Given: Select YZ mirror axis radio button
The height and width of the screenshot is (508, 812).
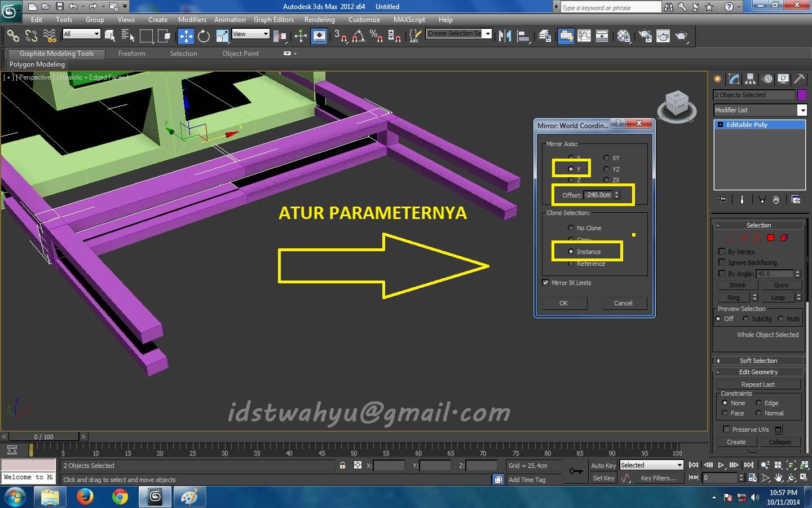Looking at the screenshot, I should (606, 169).
